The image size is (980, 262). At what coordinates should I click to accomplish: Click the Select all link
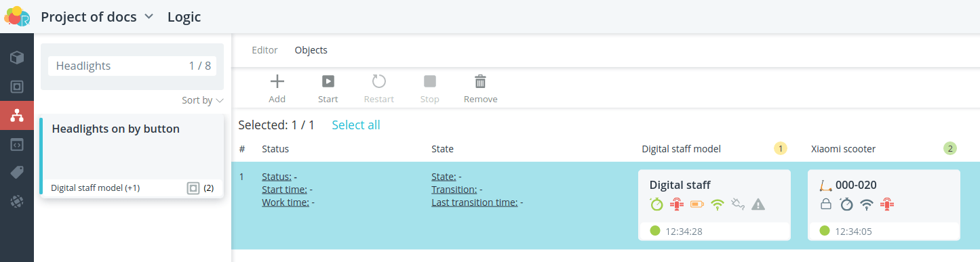pyautogui.click(x=356, y=125)
